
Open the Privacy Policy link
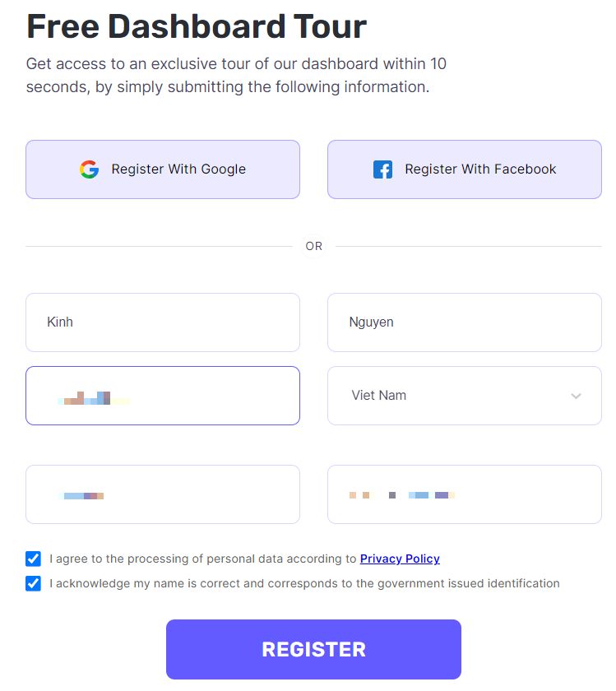tap(400, 559)
